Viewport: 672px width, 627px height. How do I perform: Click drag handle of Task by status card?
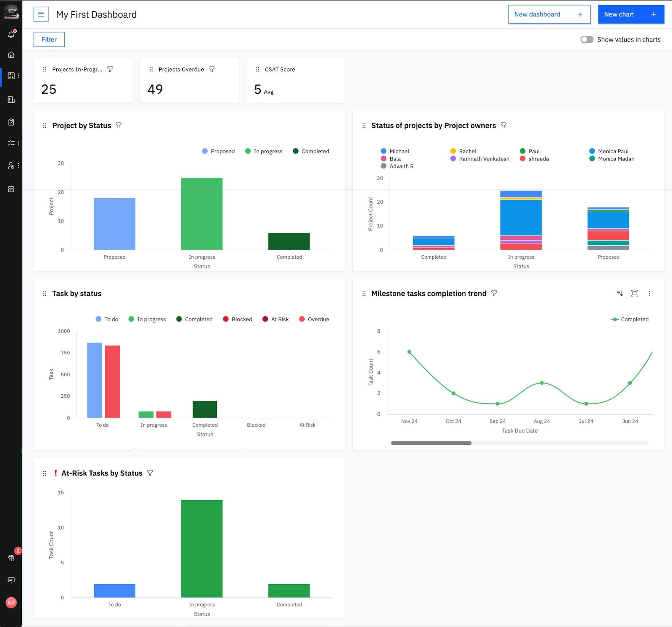(x=45, y=294)
